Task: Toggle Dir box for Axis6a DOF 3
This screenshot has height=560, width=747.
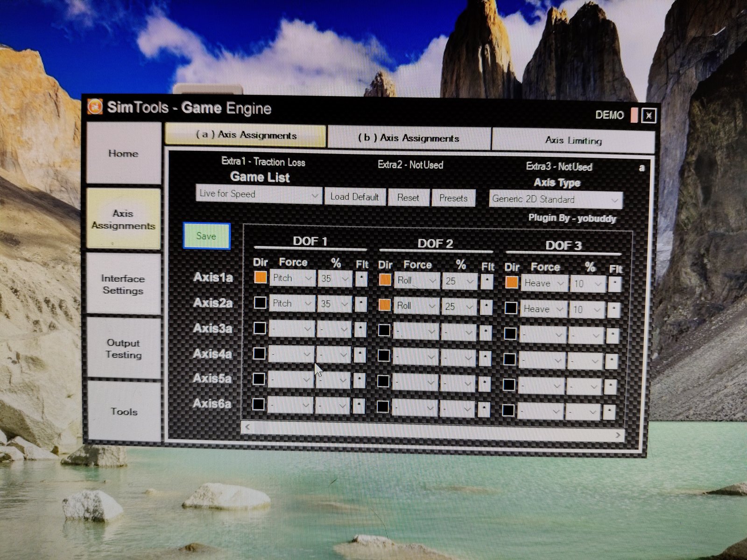Action: coord(508,411)
